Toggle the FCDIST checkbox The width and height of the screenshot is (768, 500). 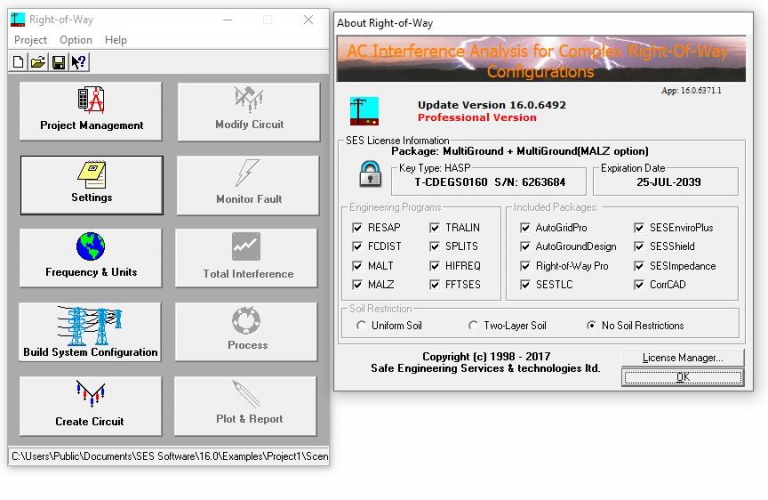(358, 246)
